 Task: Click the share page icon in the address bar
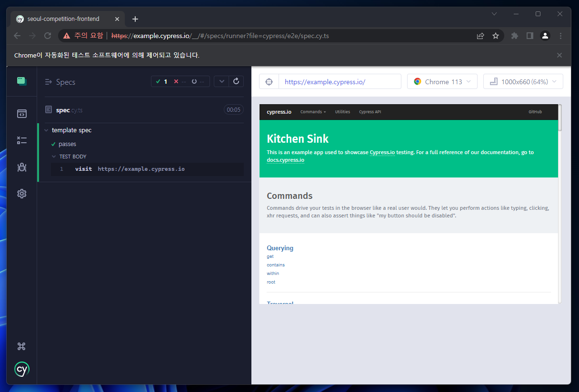(x=480, y=36)
